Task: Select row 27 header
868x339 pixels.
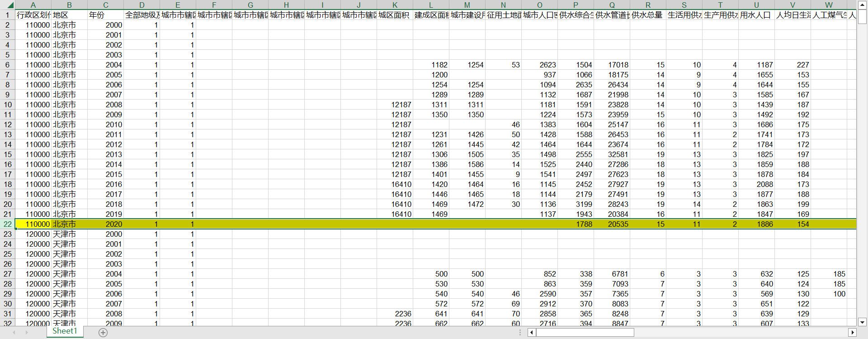Action: point(7,274)
